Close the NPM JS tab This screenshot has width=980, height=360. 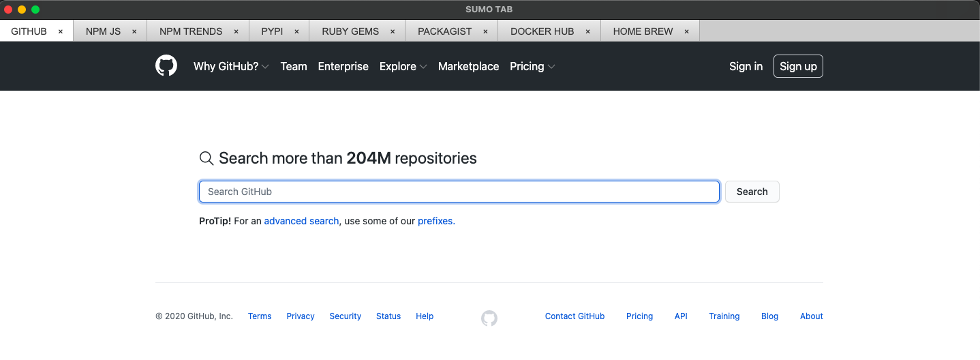point(134,31)
